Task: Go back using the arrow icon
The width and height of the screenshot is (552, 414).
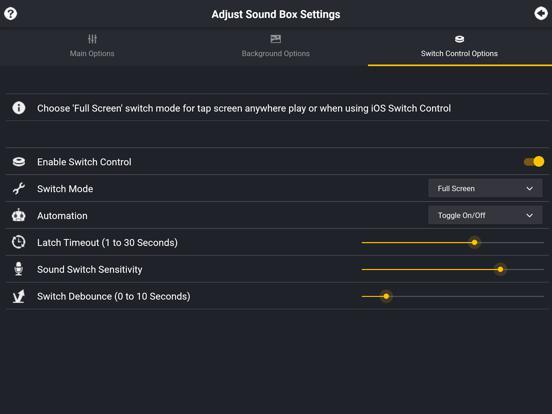Action: click(541, 14)
